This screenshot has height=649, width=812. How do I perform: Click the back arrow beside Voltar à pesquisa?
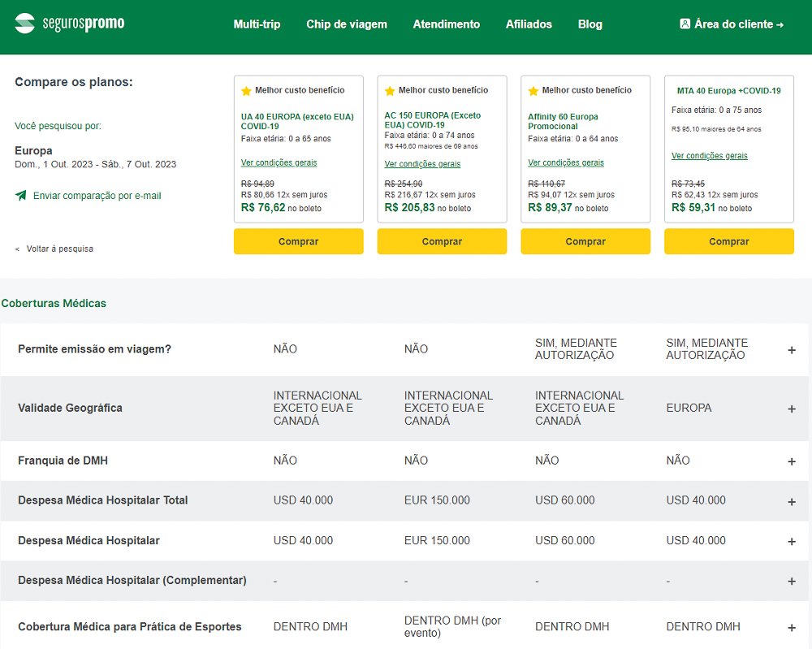(x=18, y=249)
